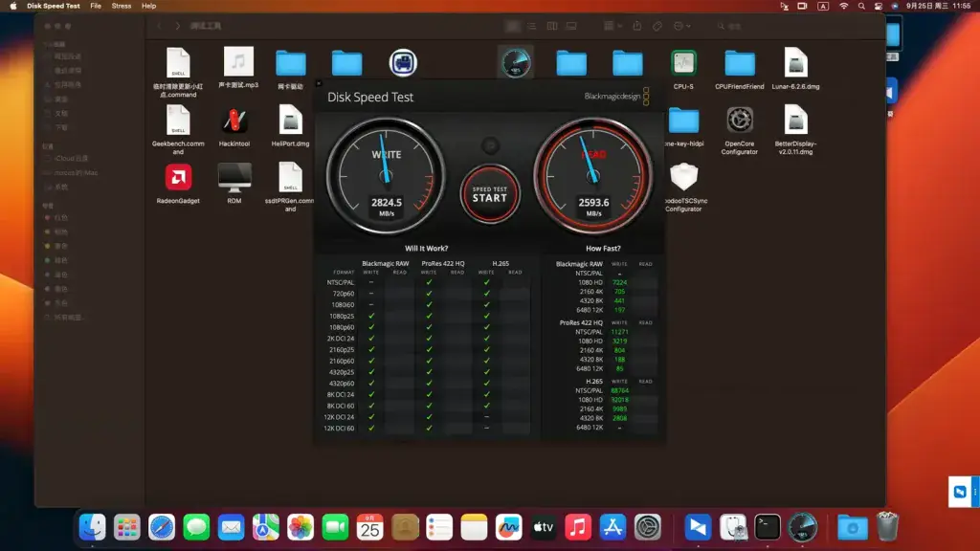Open System Settings from the Dock
This screenshot has height=551, width=980.
pyautogui.click(x=648, y=527)
